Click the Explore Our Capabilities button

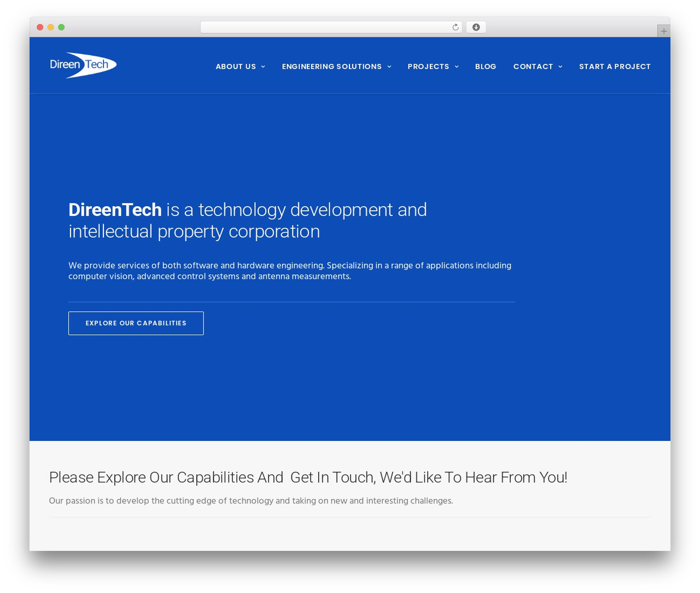(x=136, y=323)
